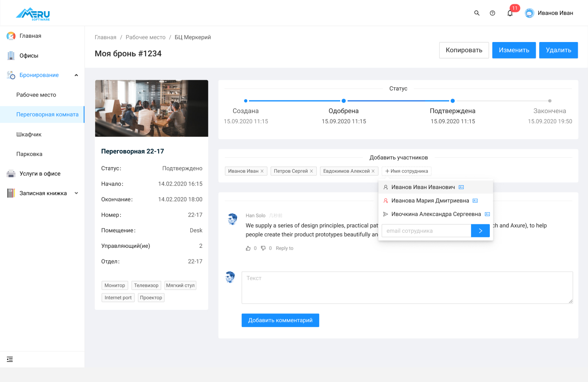Image resolution: width=588 pixels, height=382 pixels.
Task: Click person icon beside Иванов Иван Иванович
Action: click(x=386, y=187)
